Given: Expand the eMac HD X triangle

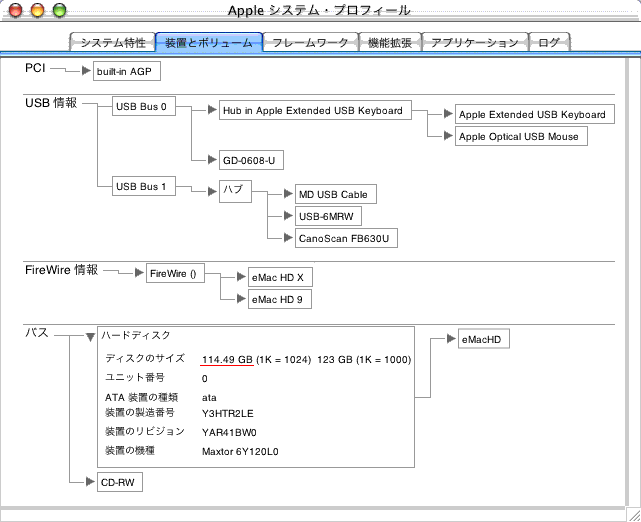Looking at the screenshot, I should (x=241, y=277).
